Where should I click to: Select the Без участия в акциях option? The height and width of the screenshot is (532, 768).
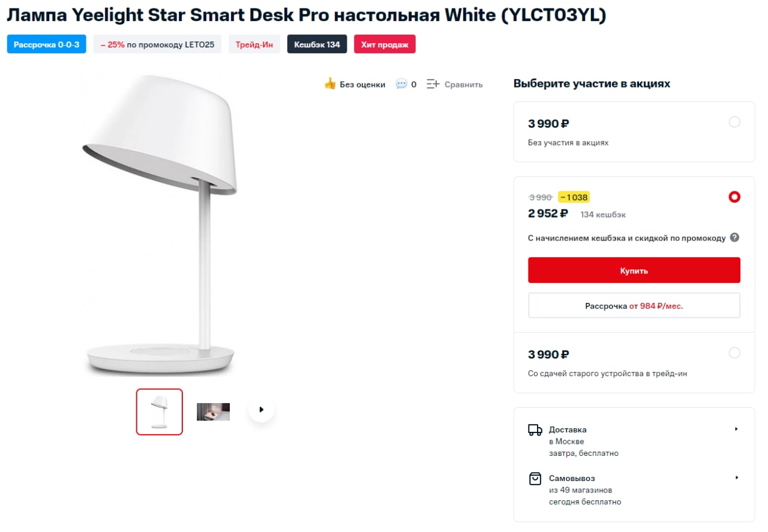[x=734, y=122]
